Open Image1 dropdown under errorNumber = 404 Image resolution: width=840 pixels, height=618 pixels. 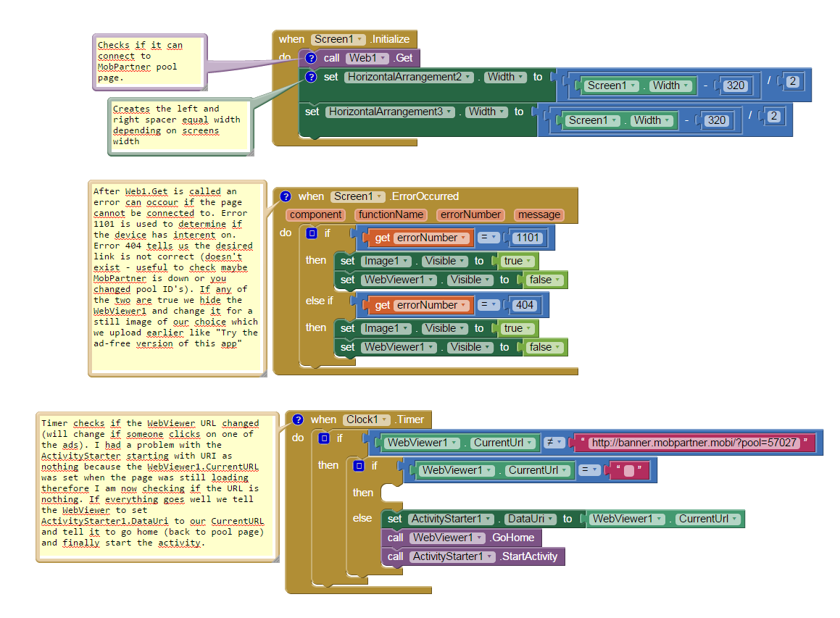click(386, 329)
